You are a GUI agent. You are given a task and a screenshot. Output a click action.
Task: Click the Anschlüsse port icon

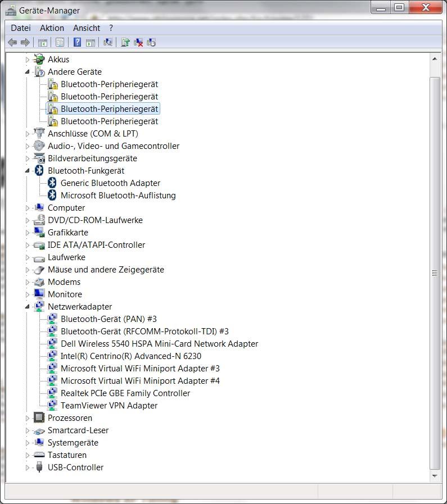[x=39, y=133]
